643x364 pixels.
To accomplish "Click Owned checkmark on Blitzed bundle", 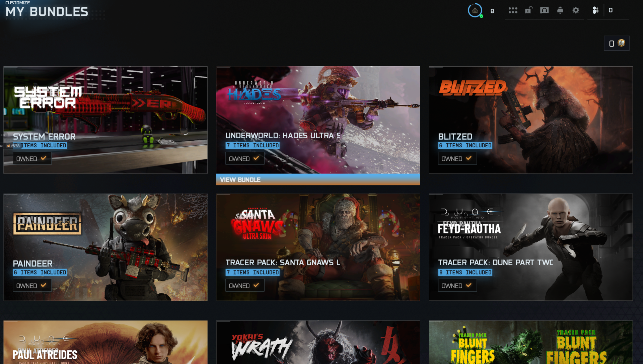I will tap(469, 158).
